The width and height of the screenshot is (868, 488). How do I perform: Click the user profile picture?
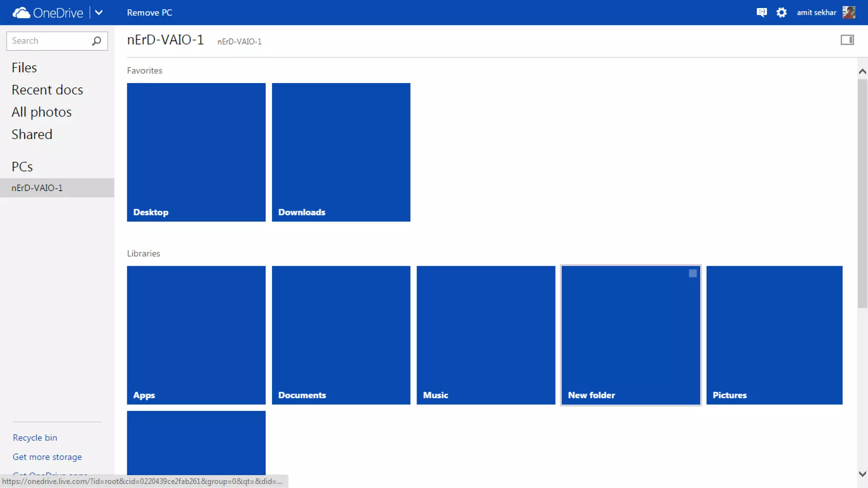(849, 13)
